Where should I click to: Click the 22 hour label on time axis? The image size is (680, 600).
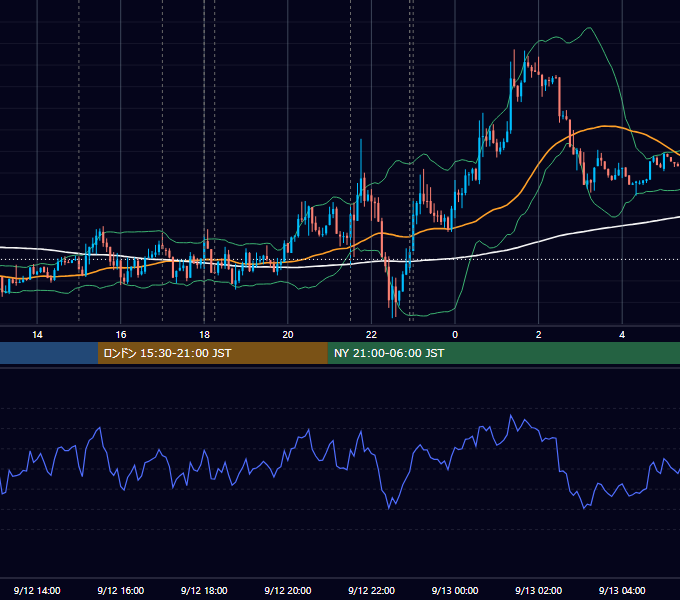coord(372,335)
